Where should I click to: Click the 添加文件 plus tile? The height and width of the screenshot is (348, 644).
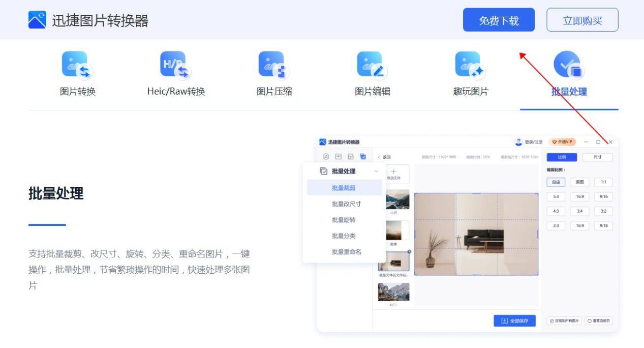click(x=393, y=174)
